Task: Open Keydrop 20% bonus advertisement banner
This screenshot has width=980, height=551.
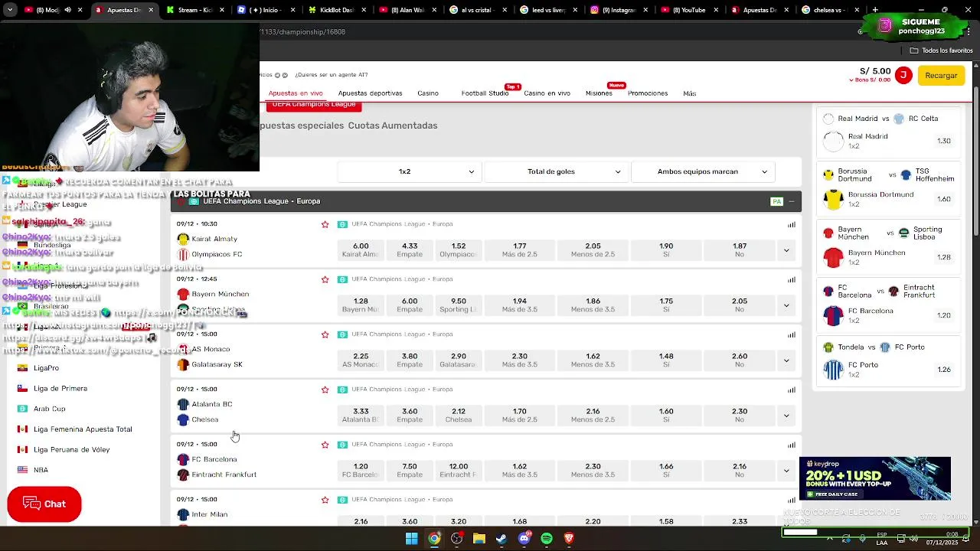Action: [x=875, y=478]
